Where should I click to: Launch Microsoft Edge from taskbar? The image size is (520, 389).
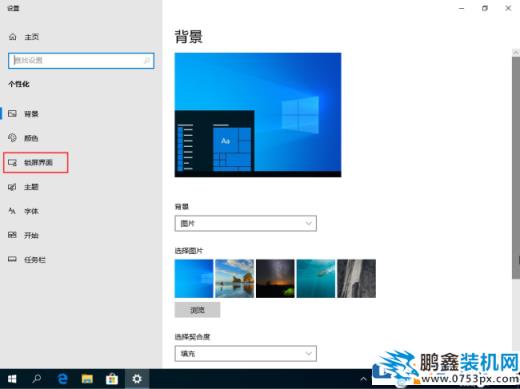click(x=62, y=379)
